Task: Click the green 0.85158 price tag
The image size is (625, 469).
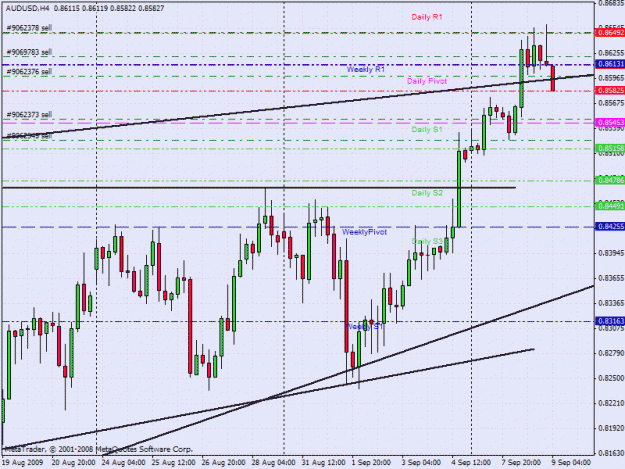Action: point(609,149)
